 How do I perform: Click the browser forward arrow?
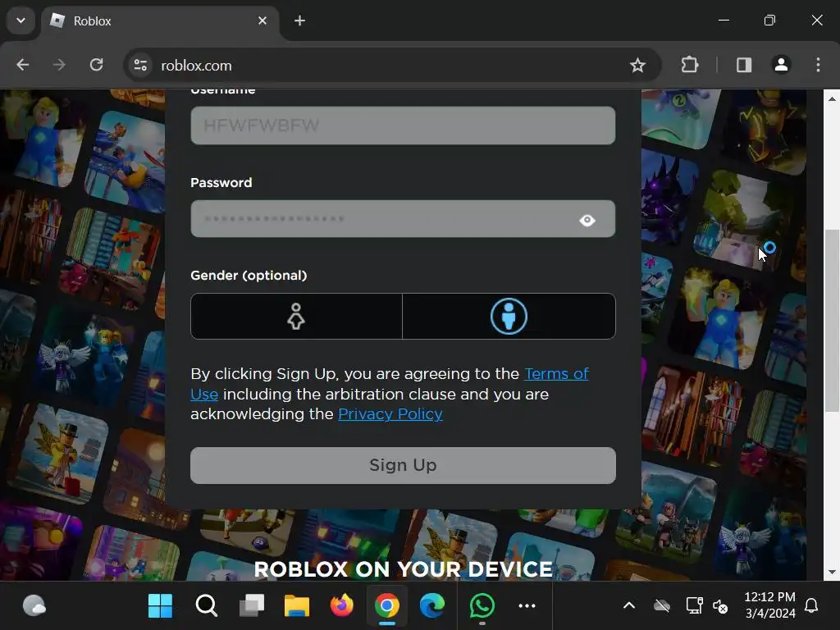click(x=59, y=66)
